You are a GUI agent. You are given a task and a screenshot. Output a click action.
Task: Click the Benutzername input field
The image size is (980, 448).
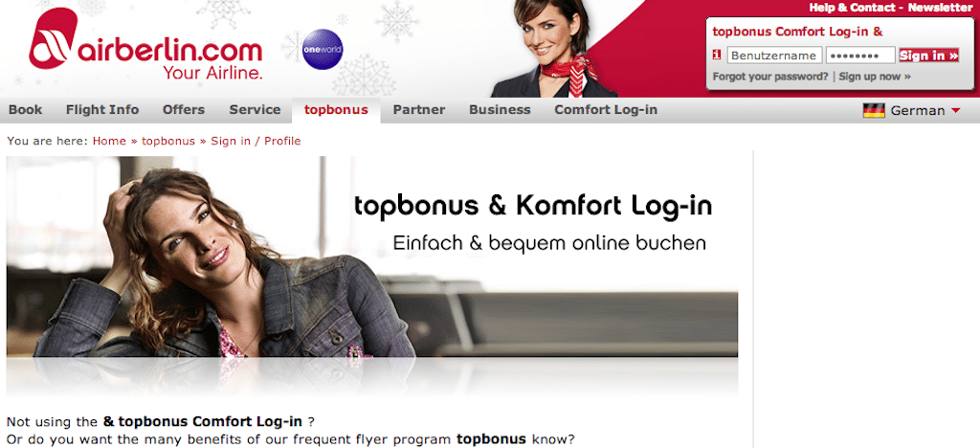(x=774, y=56)
